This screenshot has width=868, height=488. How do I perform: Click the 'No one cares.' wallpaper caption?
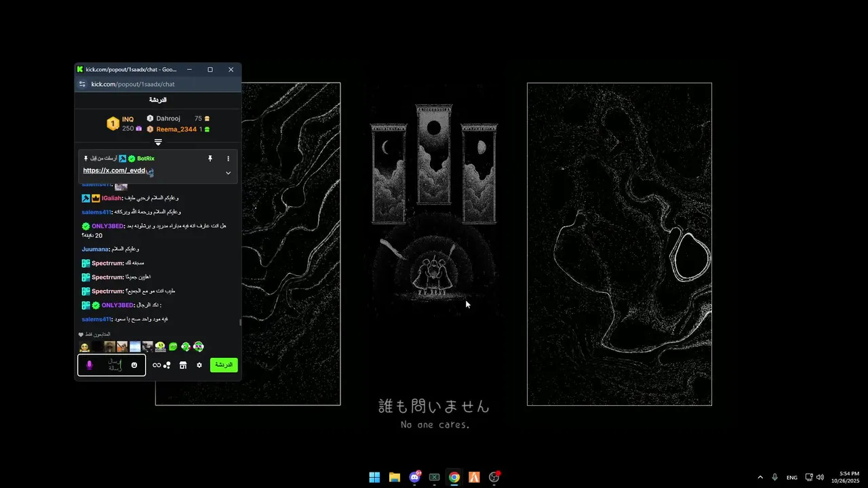[x=435, y=425]
